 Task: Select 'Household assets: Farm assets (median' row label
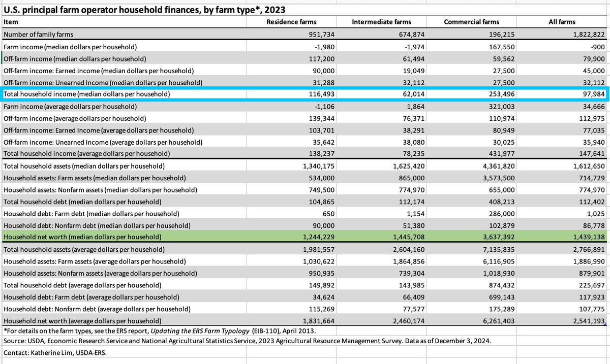[x=95, y=178]
